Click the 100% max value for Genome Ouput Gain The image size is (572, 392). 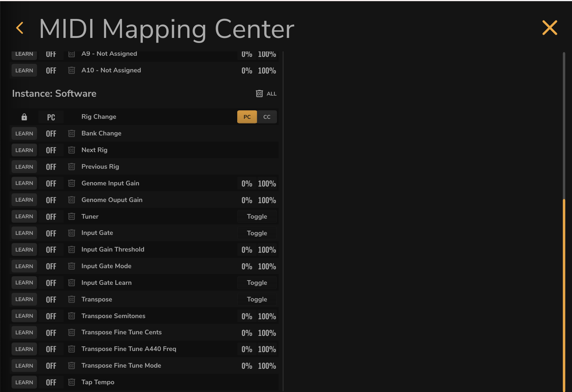(x=267, y=200)
